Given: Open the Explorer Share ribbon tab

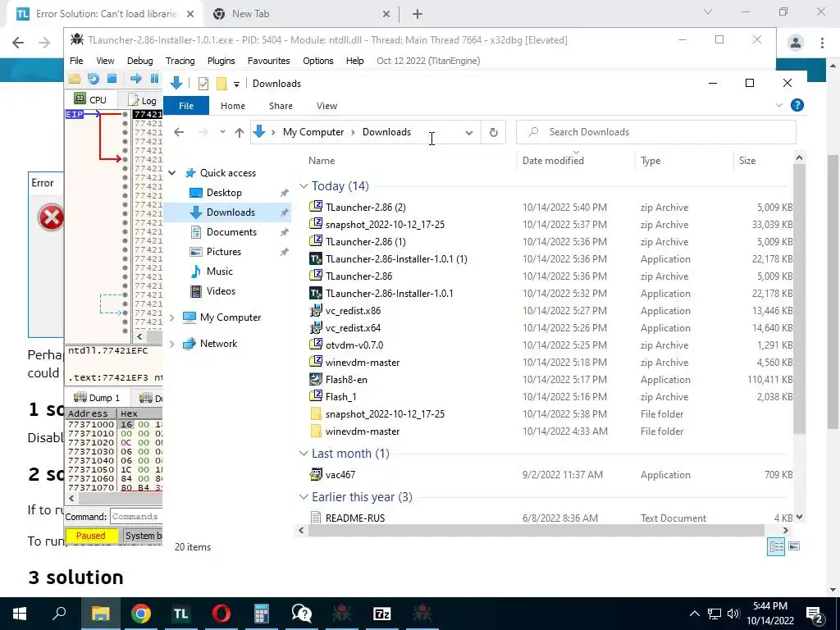Looking at the screenshot, I should pos(281,106).
